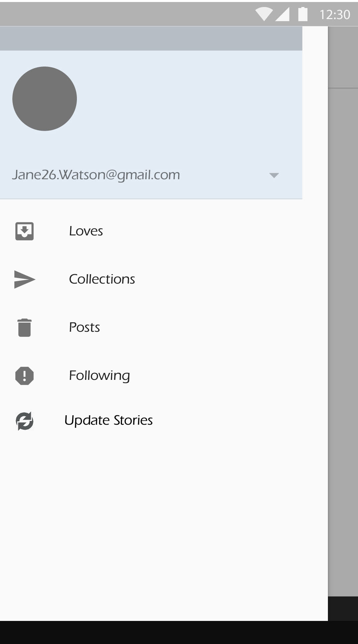The height and width of the screenshot is (644, 358).
Task: Tap the Following exclamation badge icon
Action: [24, 375]
